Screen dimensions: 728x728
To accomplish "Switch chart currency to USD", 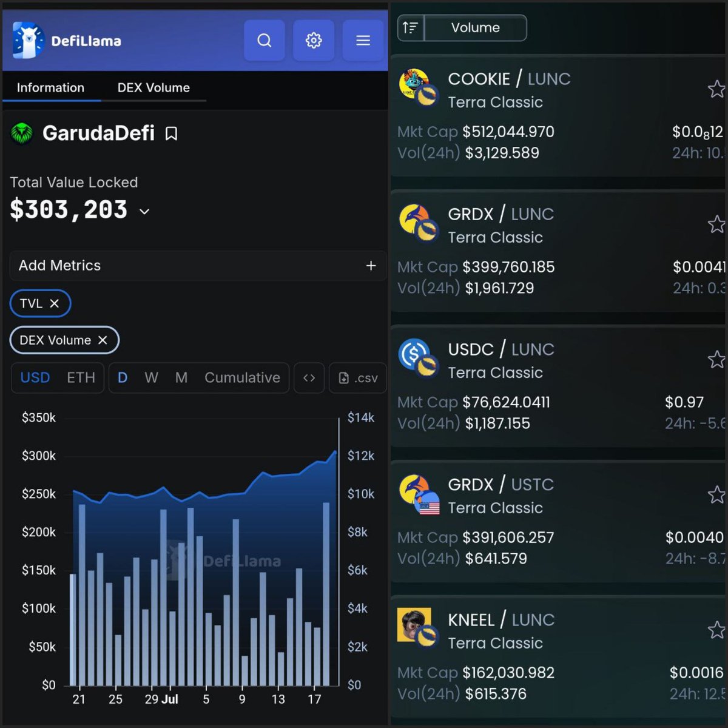I will (35, 378).
